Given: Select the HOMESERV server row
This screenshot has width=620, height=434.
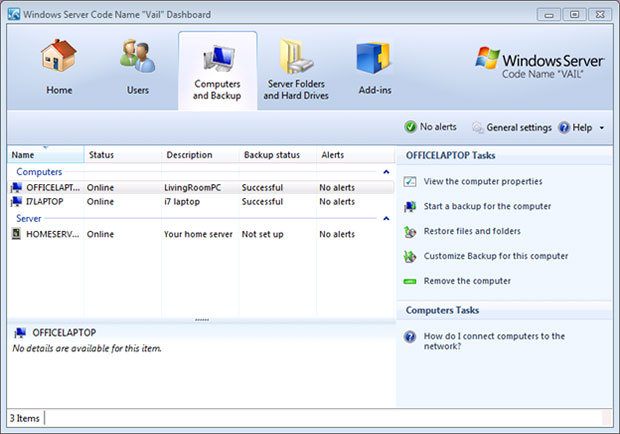Looking at the screenshot, I should coord(201,234).
